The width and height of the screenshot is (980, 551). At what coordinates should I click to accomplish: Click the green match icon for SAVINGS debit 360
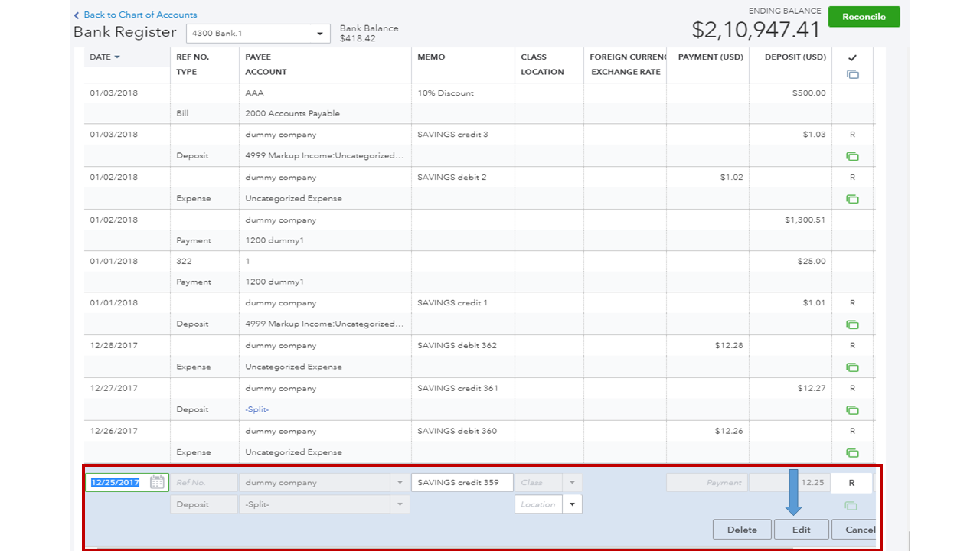coord(852,453)
